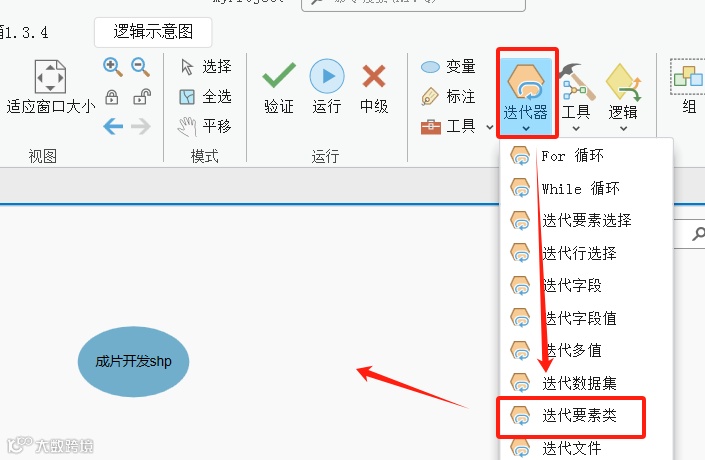Viewport: 705px width, 460px height.
Task: Go back using the blue left arrow
Action: pyautogui.click(x=113, y=126)
